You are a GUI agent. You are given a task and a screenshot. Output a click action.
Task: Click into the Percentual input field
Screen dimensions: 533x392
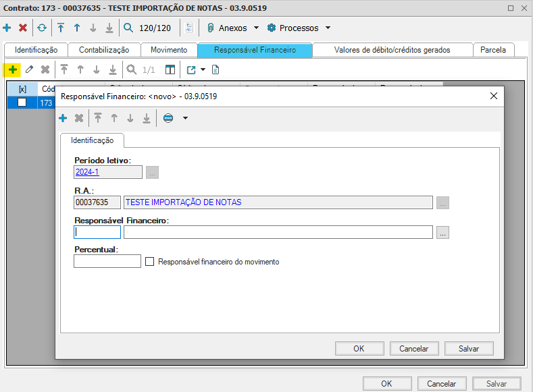point(107,261)
